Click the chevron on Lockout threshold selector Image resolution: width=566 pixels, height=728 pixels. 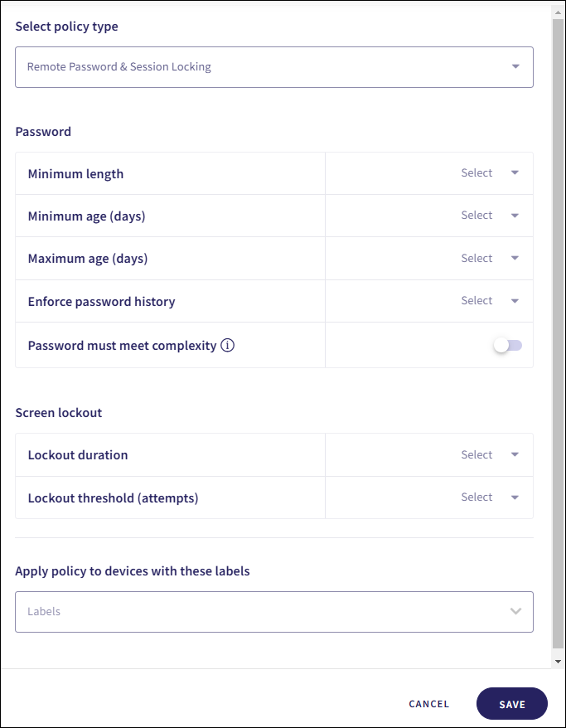(x=513, y=497)
